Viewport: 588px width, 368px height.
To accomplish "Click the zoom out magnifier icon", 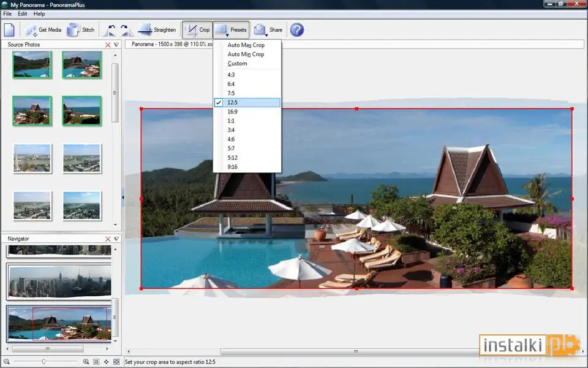I will 6,362.
